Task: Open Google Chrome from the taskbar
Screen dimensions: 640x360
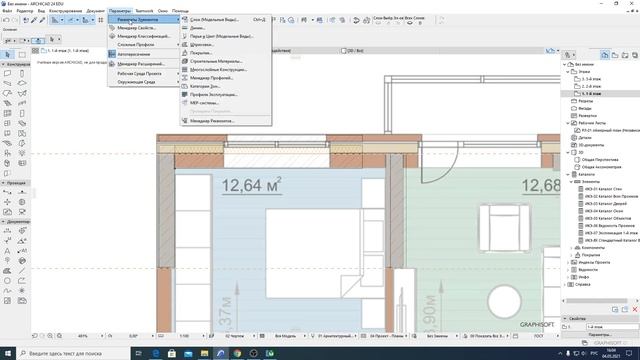Action: [237, 353]
